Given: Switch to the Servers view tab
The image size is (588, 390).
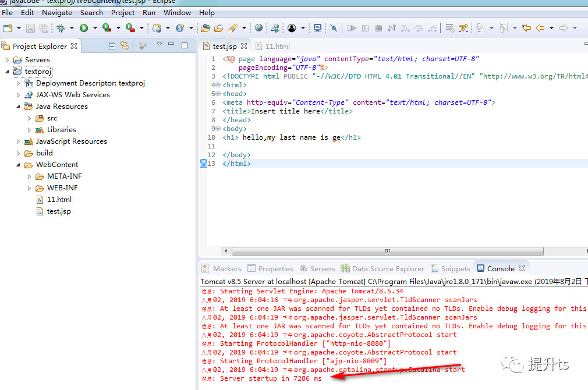Looking at the screenshot, I should 317,268.
